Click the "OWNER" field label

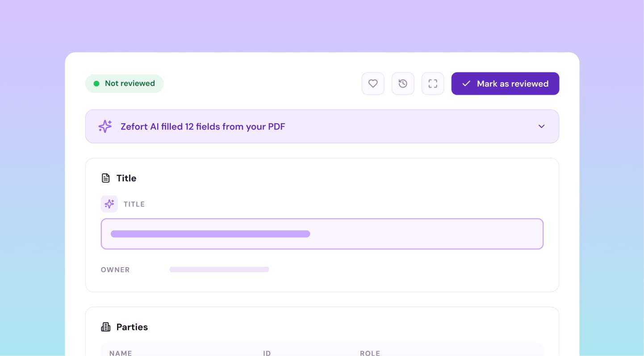click(x=115, y=270)
